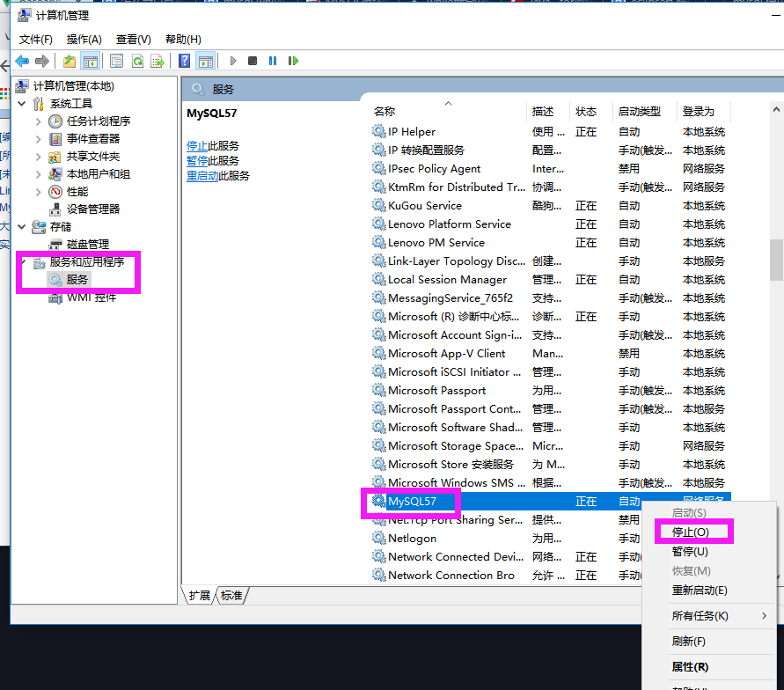
Task: Click the Up one level folder icon
Action: tap(70, 61)
